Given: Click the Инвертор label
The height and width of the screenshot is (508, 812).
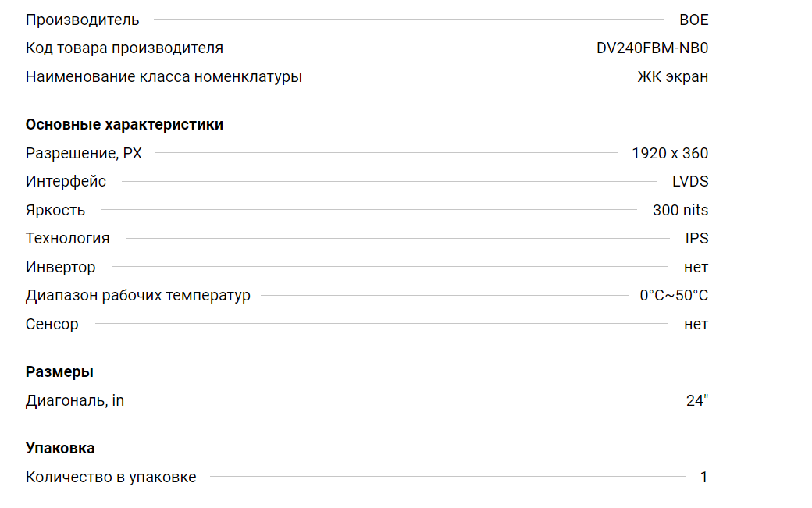Looking at the screenshot, I should click(x=61, y=268).
